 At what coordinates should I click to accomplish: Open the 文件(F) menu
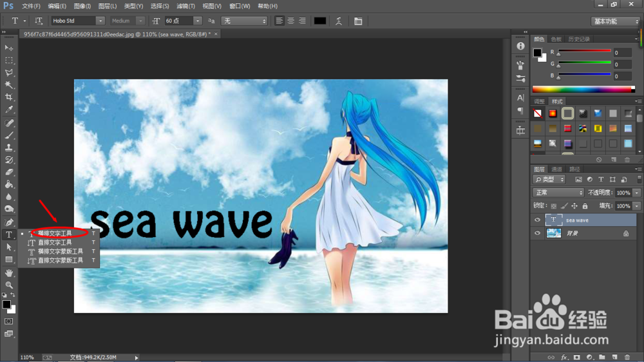pyautogui.click(x=31, y=6)
